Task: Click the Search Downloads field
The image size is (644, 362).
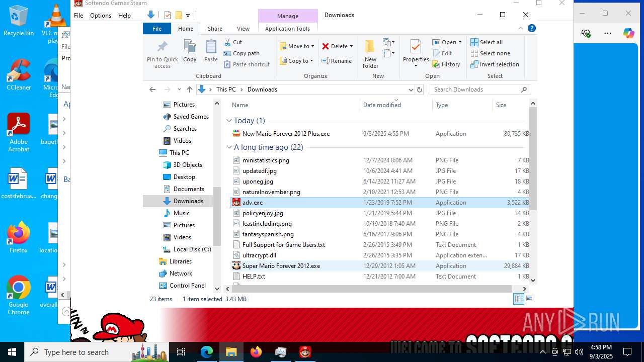Action: tap(480, 89)
